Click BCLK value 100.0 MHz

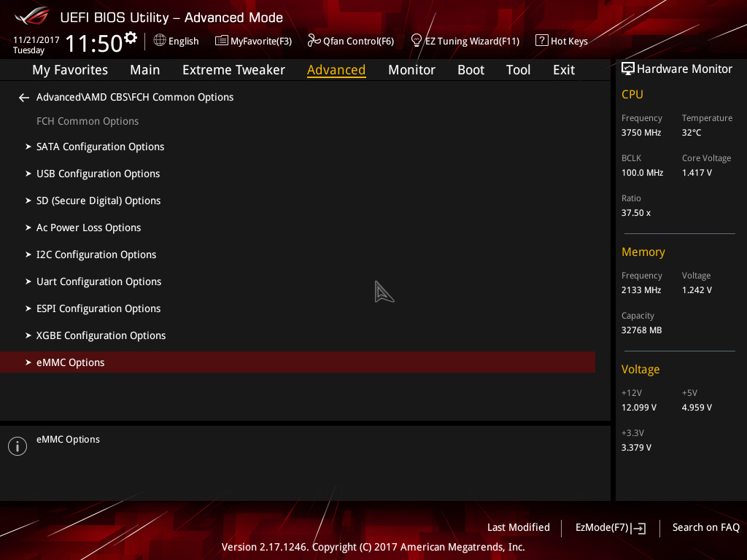tap(642, 173)
